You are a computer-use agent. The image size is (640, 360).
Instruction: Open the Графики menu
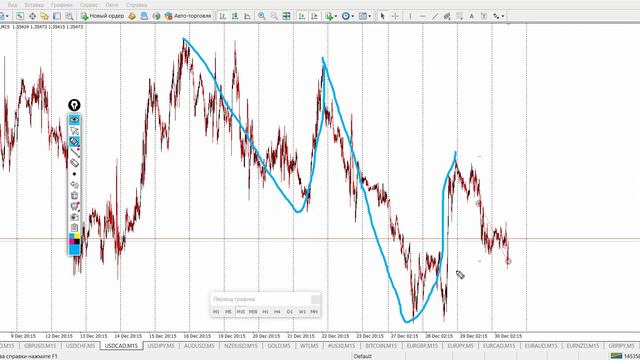coord(62,5)
